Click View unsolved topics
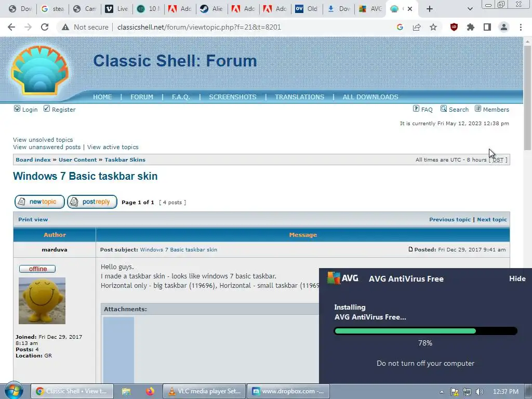 (x=43, y=140)
